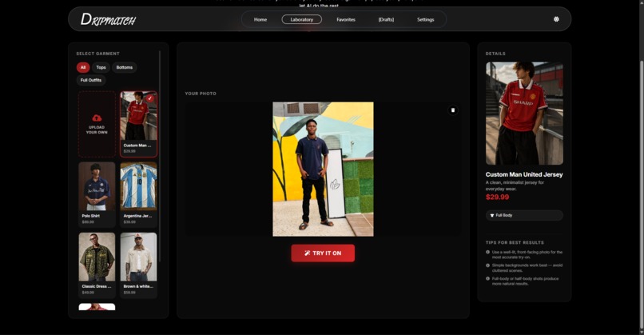Click the Custom Man United Jersey title

click(x=524, y=174)
